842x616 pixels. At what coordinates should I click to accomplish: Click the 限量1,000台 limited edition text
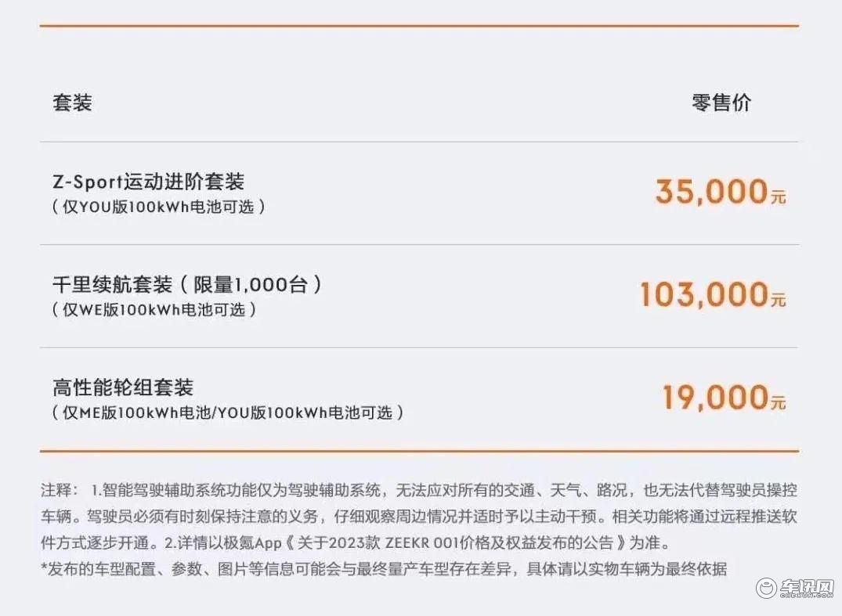click(250, 284)
